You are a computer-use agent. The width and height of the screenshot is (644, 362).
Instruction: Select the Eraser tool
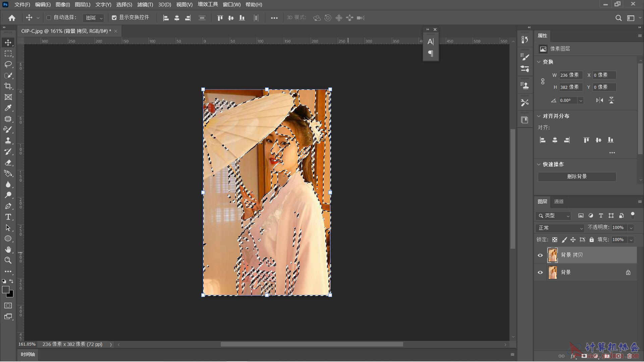pos(8,163)
